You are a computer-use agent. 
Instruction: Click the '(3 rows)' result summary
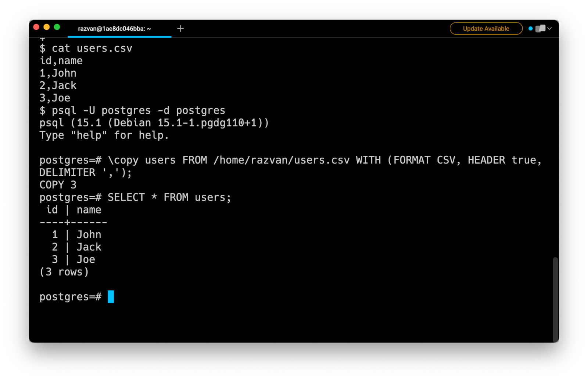[64, 272]
